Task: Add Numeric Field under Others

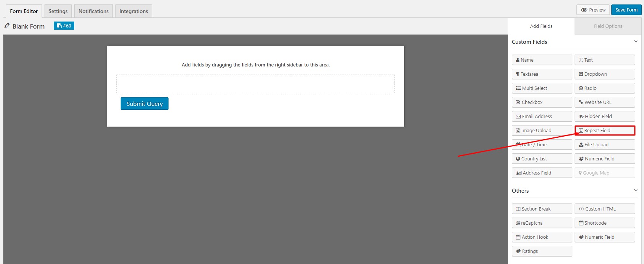Action: click(x=605, y=237)
